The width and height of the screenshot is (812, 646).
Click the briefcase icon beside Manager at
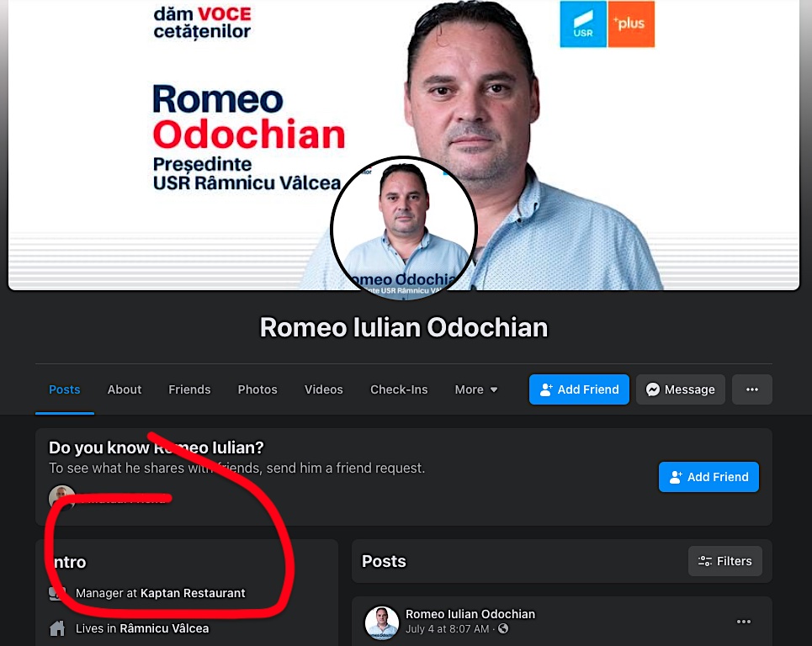(x=57, y=593)
